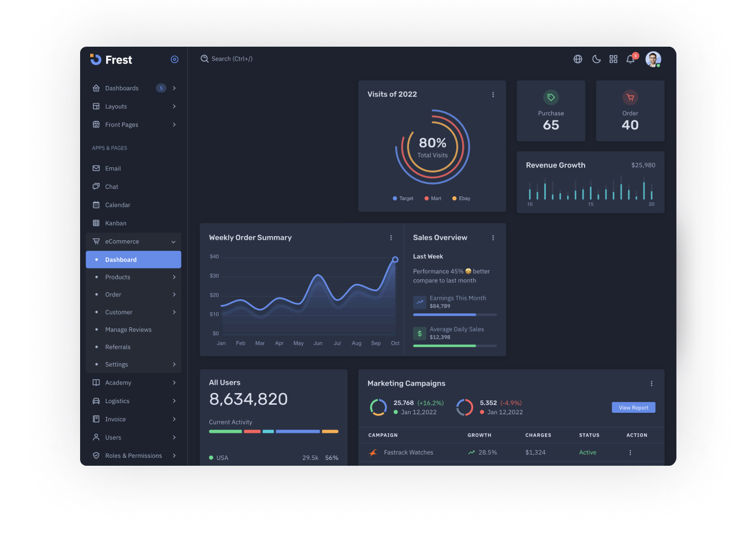Click the globe language selector icon
The height and width of the screenshot is (540, 756).
click(578, 59)
